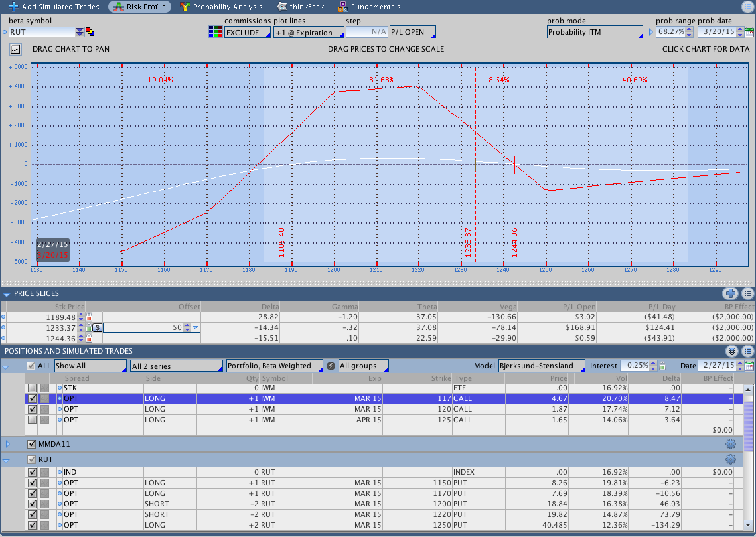Open the positions Date calendar icon
This screenshot has height=537, width=756.
(x=749, y=366)
